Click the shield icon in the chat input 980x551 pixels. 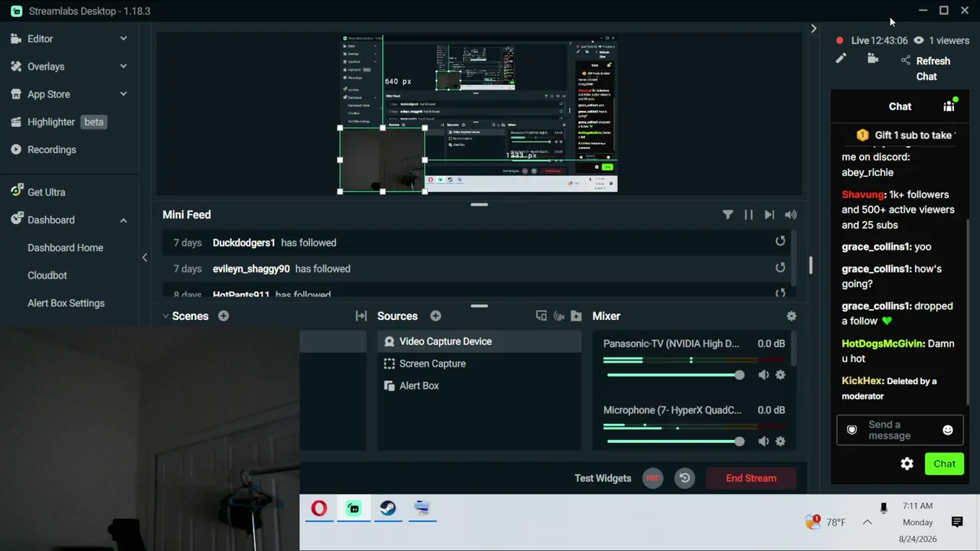tap(852, 430)
